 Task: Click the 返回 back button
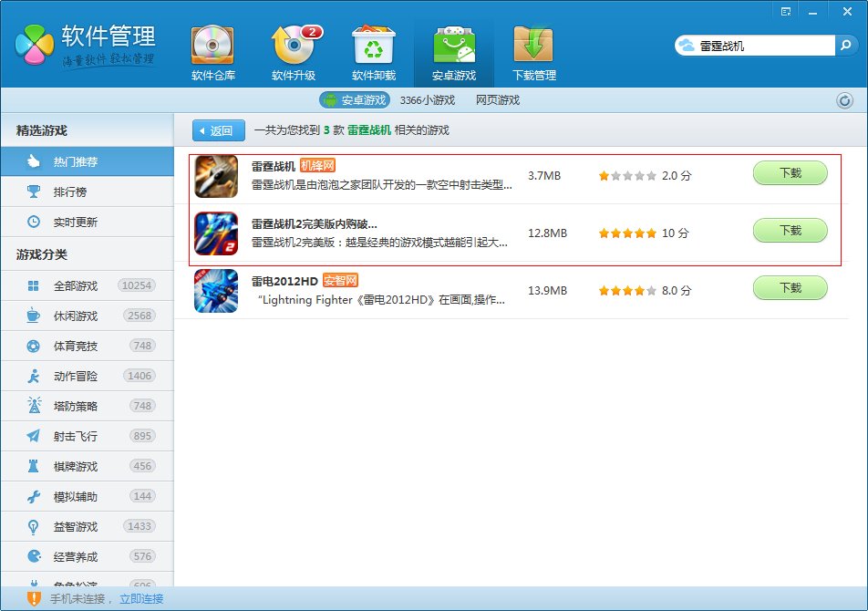pyautogui.click(x=218, y=130)
